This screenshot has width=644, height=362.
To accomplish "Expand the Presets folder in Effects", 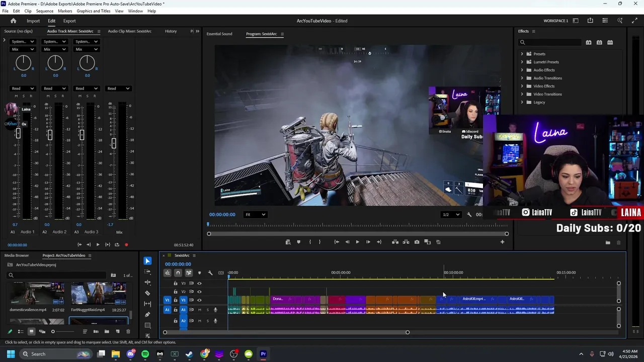I will 522,54.
